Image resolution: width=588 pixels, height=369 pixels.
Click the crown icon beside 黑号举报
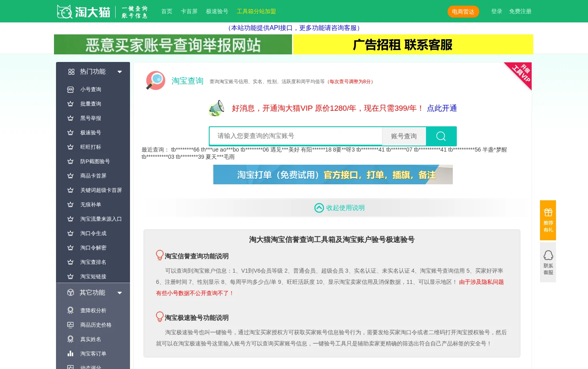point(70,118)
